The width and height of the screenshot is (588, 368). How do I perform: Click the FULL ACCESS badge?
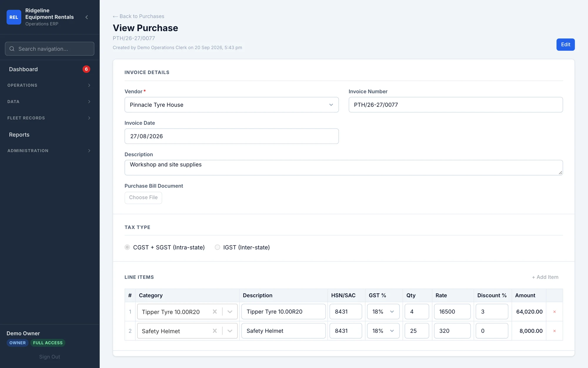pos(48,343)
